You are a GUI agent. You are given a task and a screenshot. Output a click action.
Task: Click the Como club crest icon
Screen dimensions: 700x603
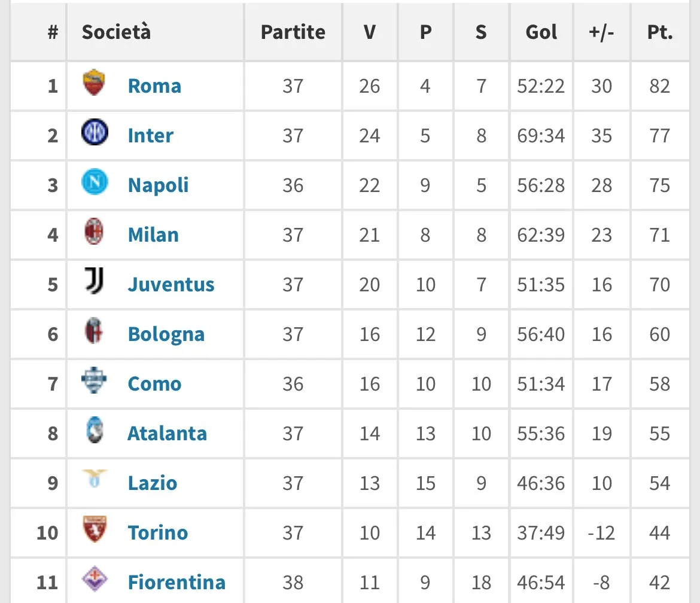point(95,381)
